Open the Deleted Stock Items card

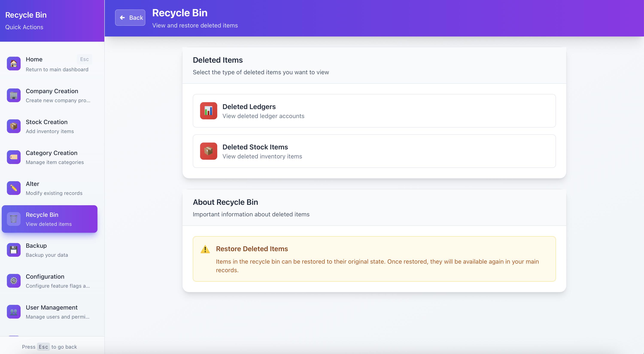click(374, 151)
